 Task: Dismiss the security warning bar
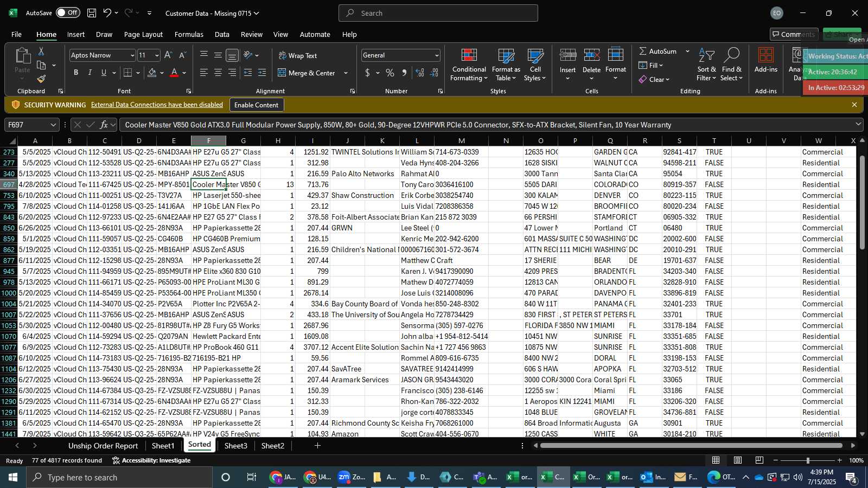pos(854,105)
